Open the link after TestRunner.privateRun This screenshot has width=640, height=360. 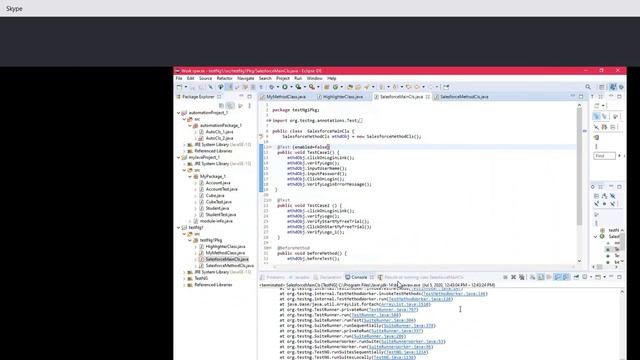(x=393, y=310)
